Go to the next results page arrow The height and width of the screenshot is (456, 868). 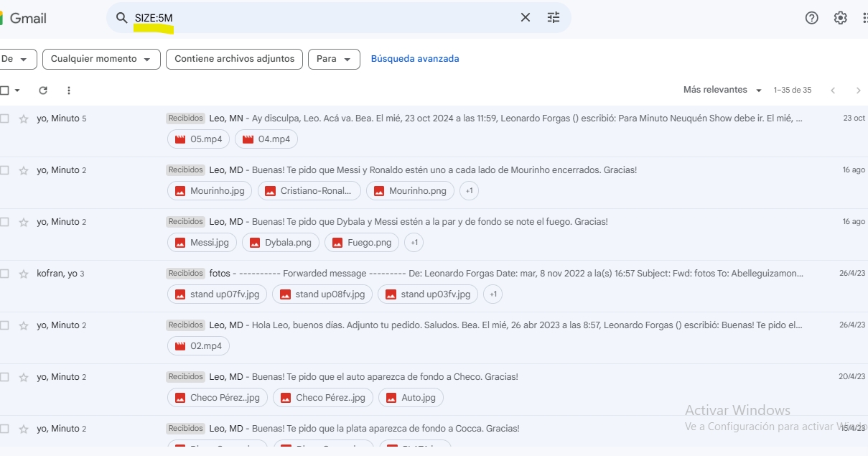859,90
